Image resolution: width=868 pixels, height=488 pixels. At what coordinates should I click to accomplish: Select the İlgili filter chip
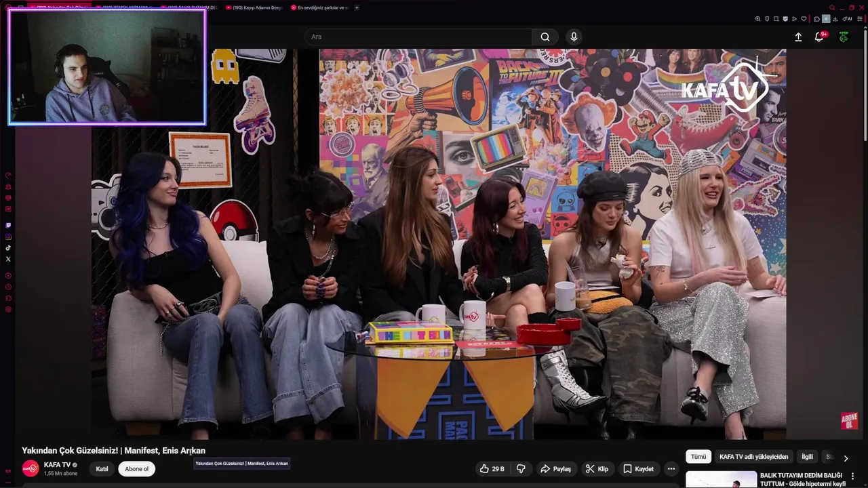pyautogui.click(x=807, y=457)
